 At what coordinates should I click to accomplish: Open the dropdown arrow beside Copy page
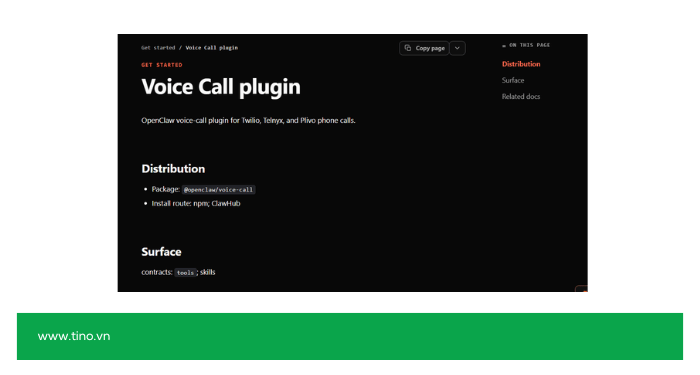(x=457, y=48)
